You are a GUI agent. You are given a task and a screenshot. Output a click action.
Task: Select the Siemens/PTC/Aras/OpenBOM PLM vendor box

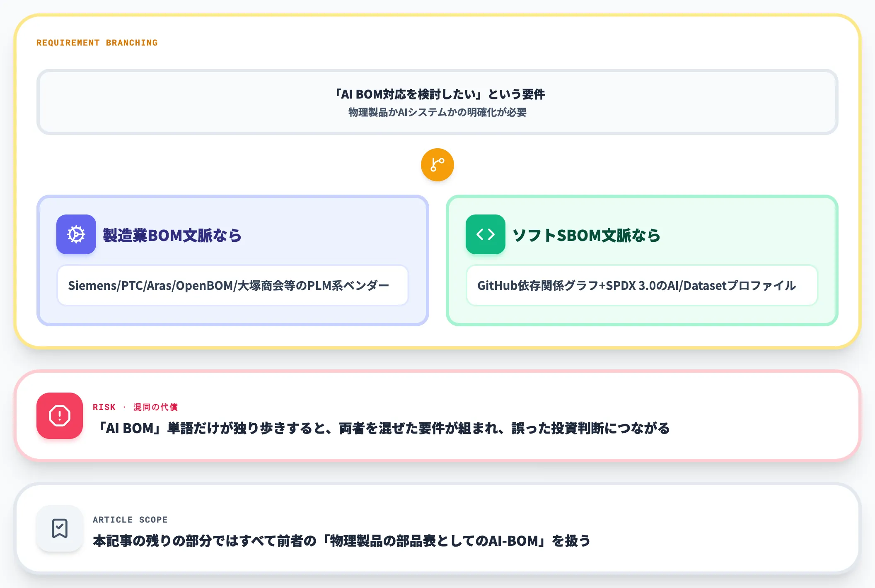coord(233,285)
